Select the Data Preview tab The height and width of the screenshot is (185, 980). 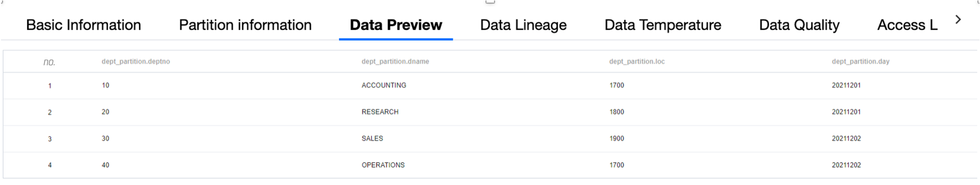(396, 25)
